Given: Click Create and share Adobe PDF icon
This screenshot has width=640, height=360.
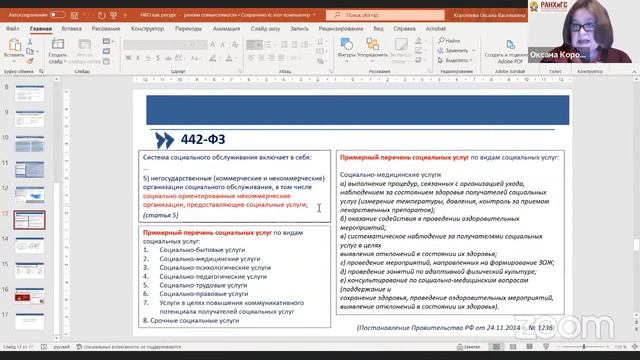Looking at the screenshot, I should tap(510, 44).
